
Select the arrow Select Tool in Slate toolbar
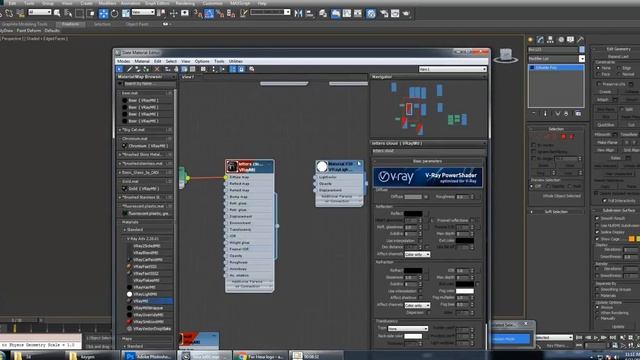pos(120,69)
